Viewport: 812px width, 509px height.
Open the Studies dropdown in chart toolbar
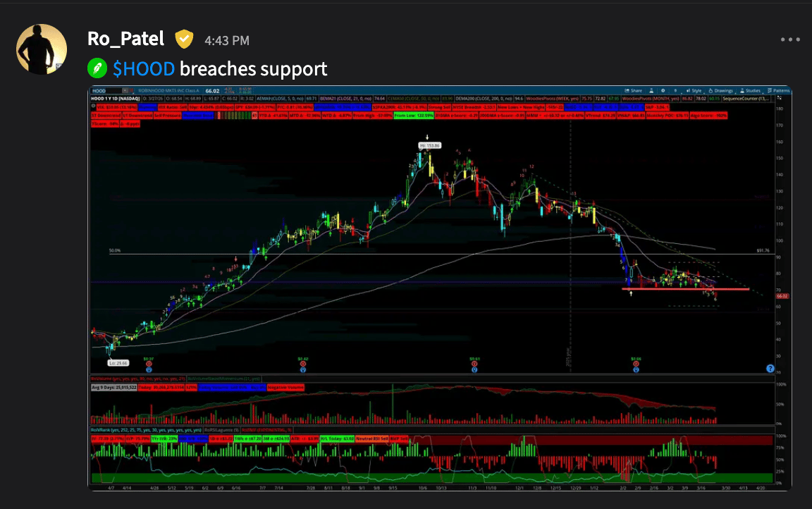coord(750,91)
